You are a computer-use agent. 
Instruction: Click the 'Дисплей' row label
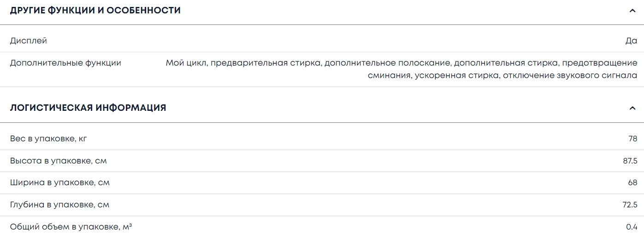29,41
